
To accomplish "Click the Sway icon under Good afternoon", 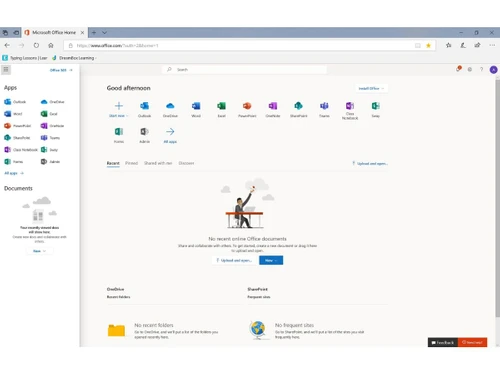I will click(x=375, y=106).
